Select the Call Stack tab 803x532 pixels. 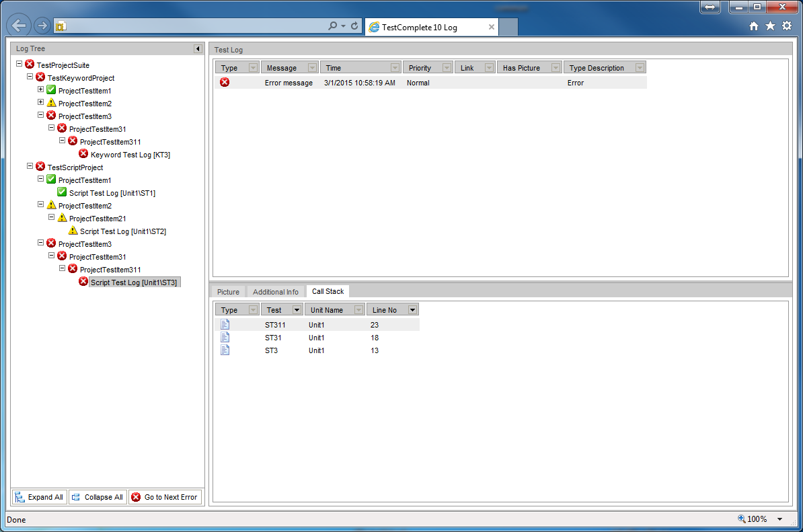[x=328, y=291]
